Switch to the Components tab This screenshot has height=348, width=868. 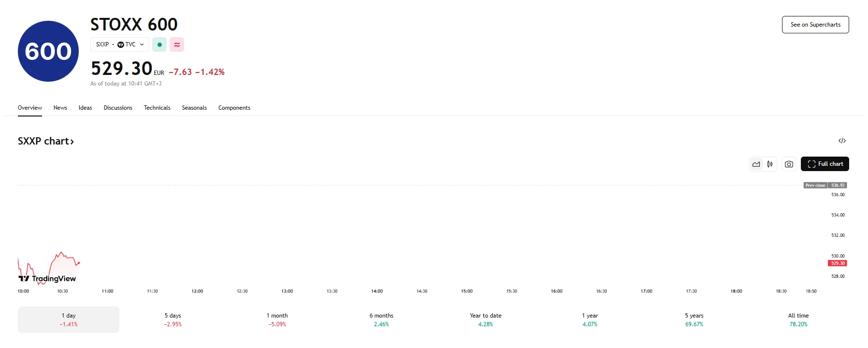pyautogui.click(x=234, y=108)
